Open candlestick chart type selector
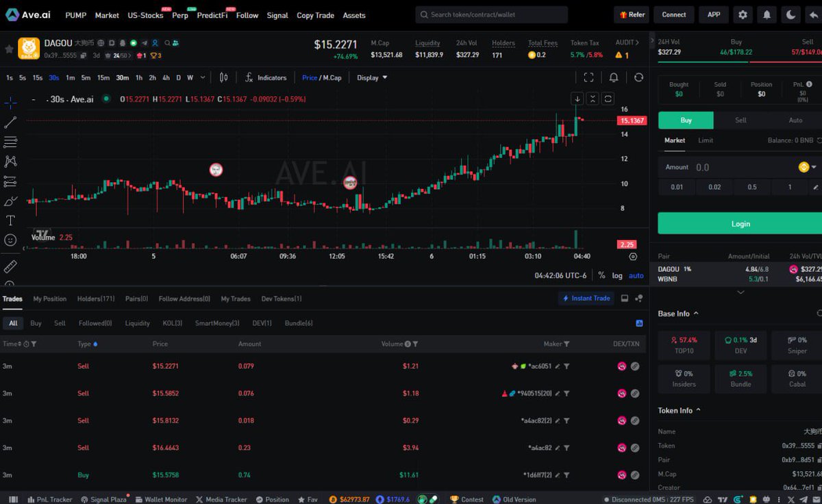The width and height of the screenshot is (822, 504). pyautogui.click(x=224, y=77)
